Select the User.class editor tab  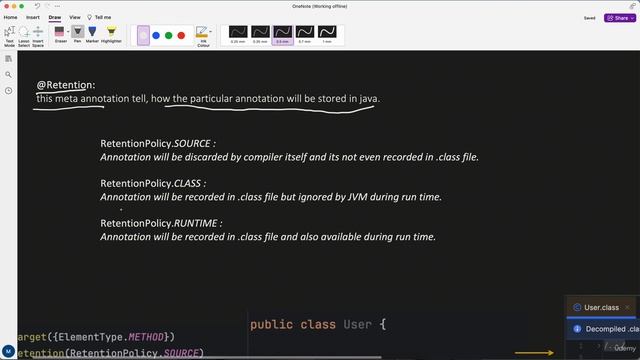pyautogui.click(x=601, y=307)
